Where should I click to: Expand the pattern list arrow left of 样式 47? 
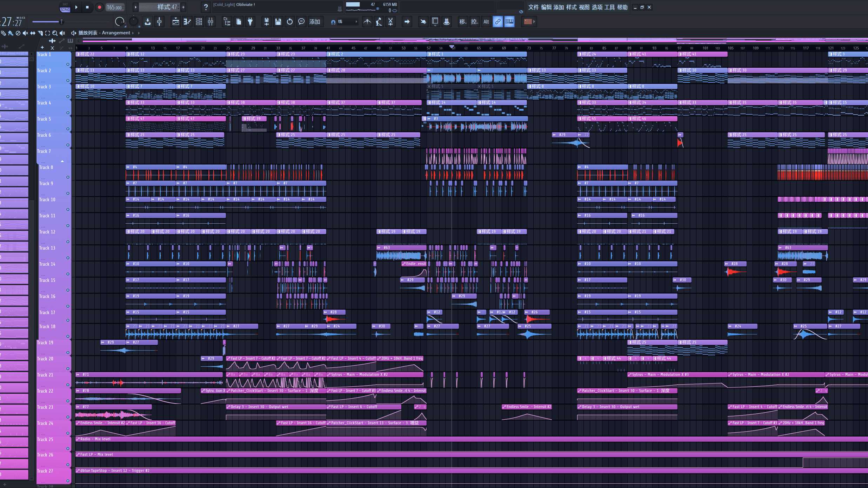click(x=136, y=7)
